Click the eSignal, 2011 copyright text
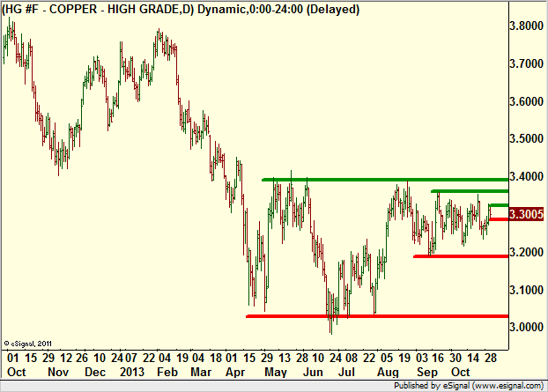The height and width of the screenshot is (392, 548). tap(28, 344)
